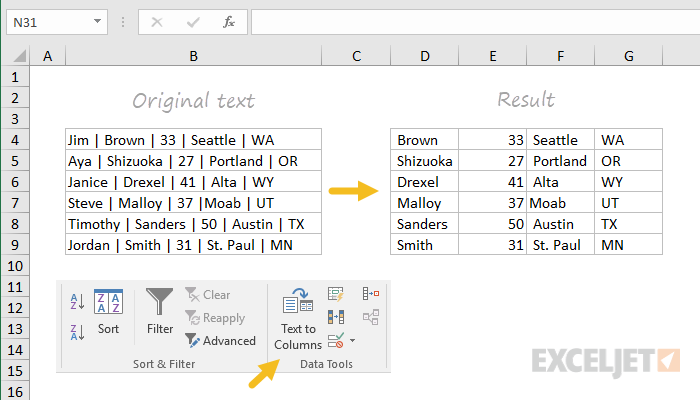Click Clear in Sort & Filter

point(208,295)
